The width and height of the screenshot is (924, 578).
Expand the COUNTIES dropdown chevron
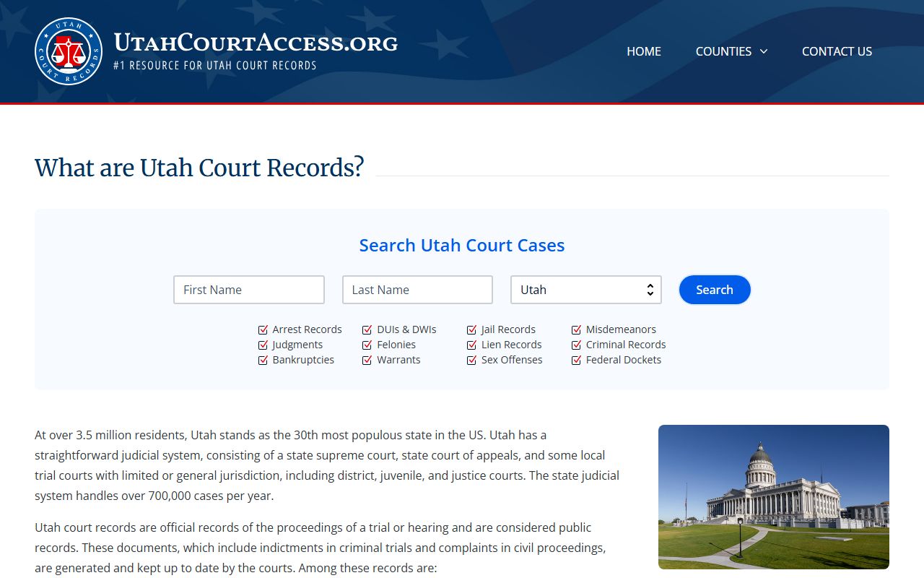tap(763, 51)
